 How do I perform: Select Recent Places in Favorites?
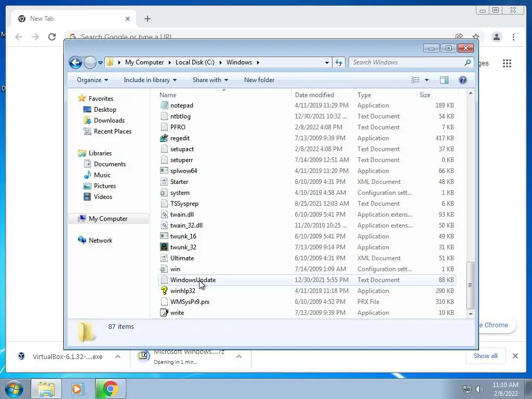(112, 131)
